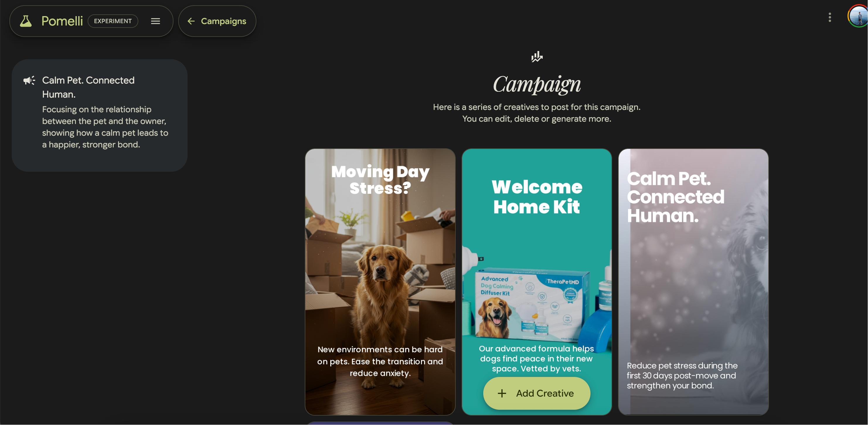The width and height of the screenshot is (868, 425).
Task: Click the back arrow beside Campaigns
Action: coord(191,21)
